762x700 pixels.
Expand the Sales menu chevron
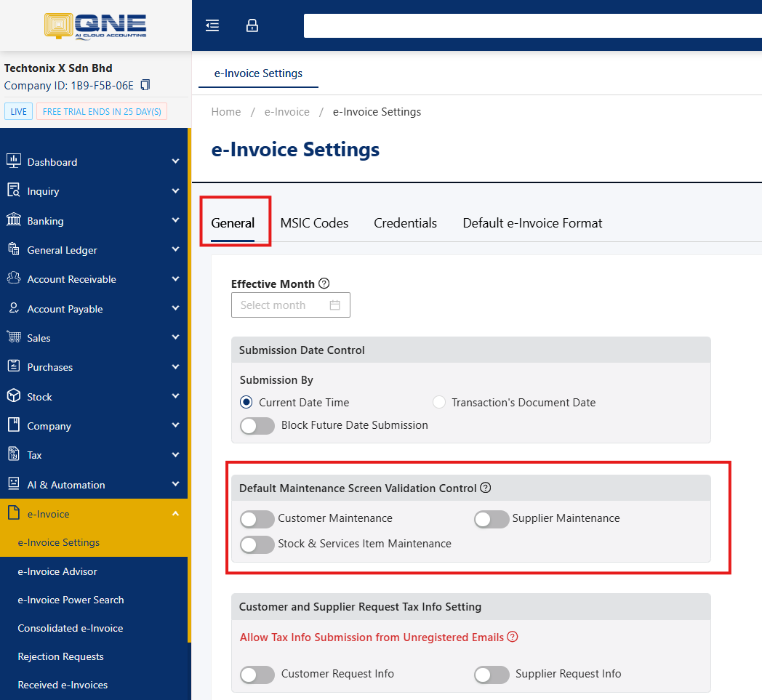175,337
